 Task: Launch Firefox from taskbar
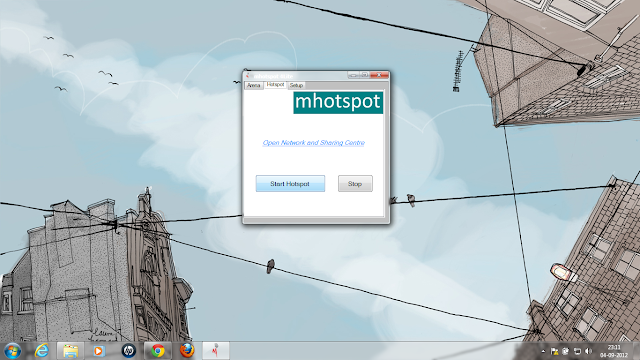[187, 351]
